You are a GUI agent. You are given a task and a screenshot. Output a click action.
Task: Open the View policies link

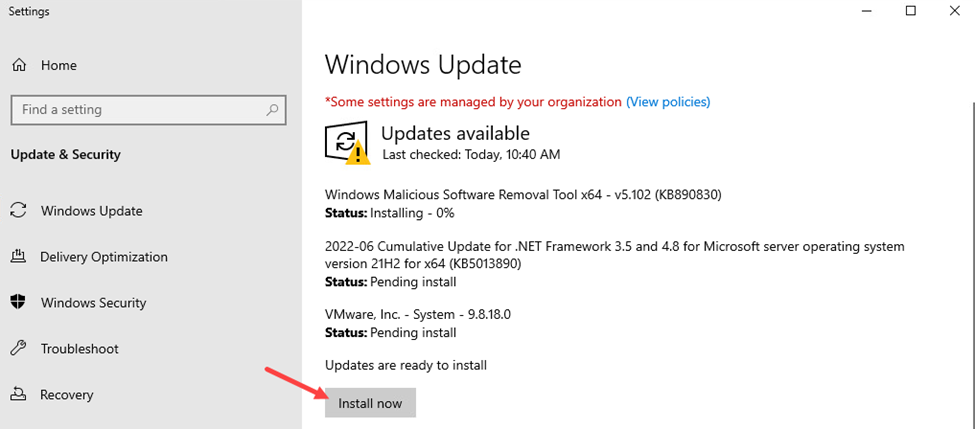pyautogui.click(x=668, y=101)
